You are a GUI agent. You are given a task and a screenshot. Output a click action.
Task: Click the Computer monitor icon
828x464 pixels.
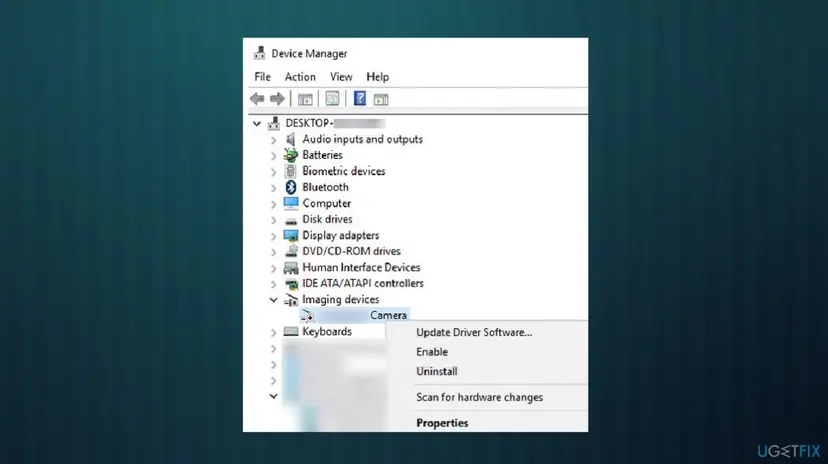coord(290,203)
